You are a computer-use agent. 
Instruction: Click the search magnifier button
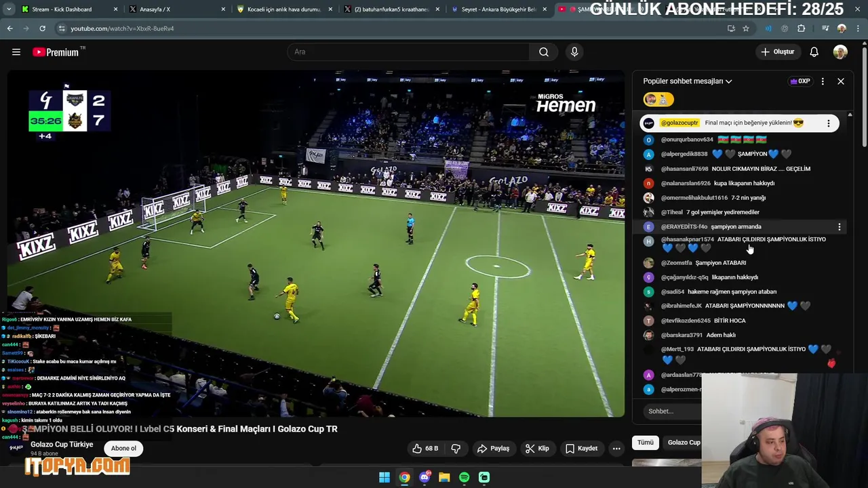click(544, 52)
